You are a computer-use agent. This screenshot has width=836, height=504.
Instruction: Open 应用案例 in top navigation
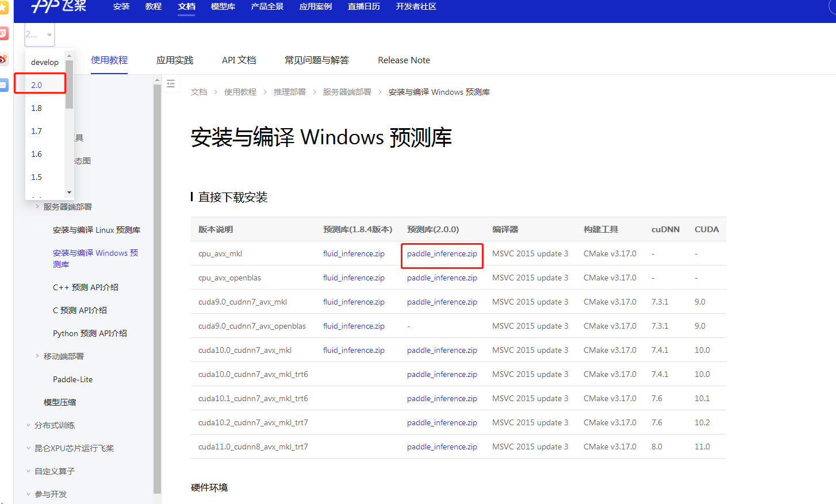316,6
